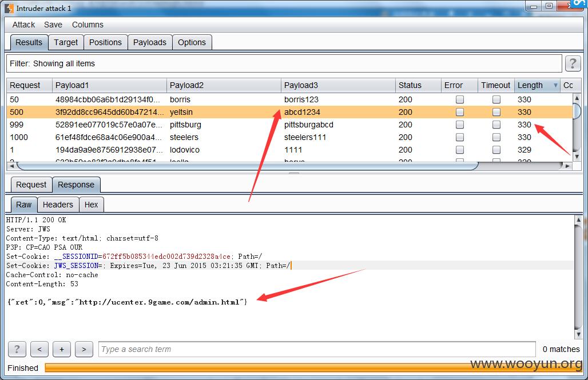Click the Length column sort arrow
The width and height of the screenshot is (588, 380).
coord(555,86)
